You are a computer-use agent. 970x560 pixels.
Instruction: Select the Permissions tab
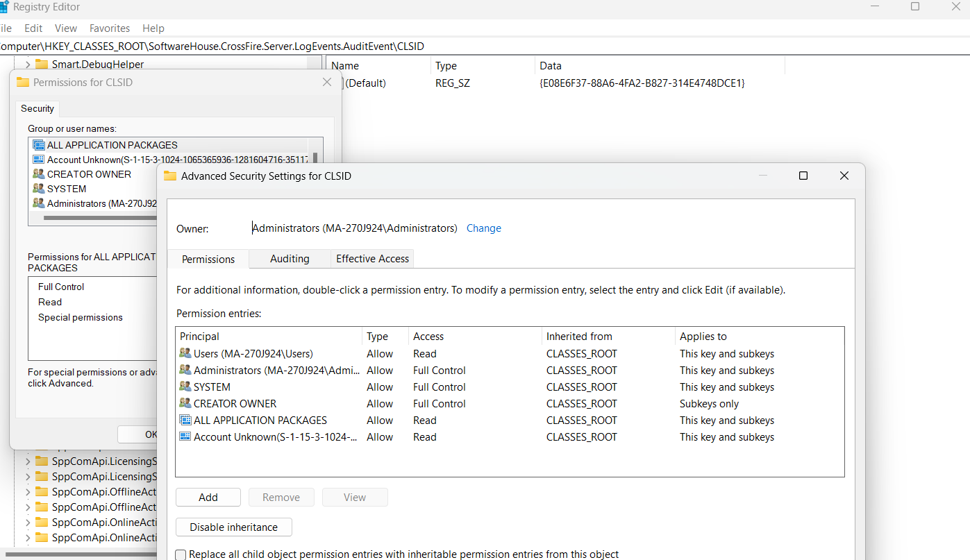point(208,259)
